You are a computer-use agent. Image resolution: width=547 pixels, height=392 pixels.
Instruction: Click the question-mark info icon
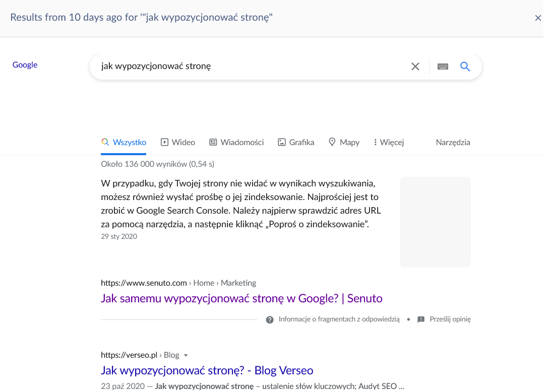(270, 320)
